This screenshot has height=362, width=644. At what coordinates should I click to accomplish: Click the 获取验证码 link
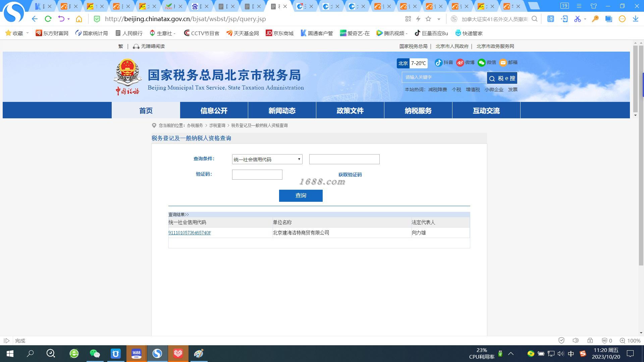(x=350, y=175)
